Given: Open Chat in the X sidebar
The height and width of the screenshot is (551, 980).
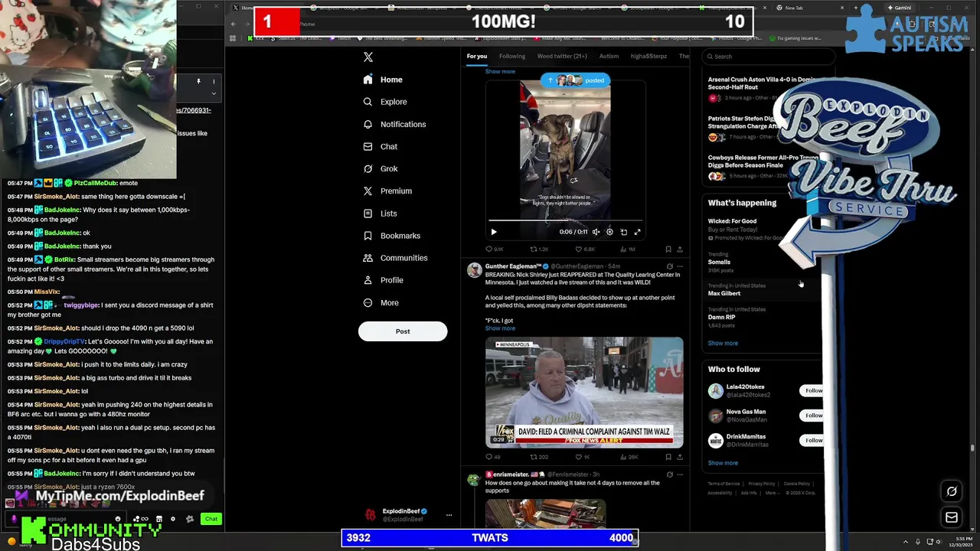Looking at the screenshot, I should pyautogui.click(x=380, y=146).
